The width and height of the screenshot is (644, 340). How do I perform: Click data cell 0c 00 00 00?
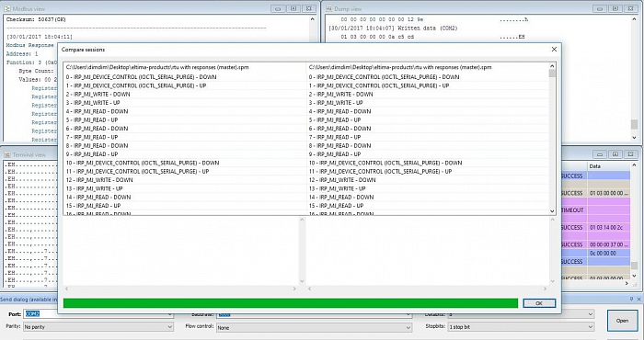pyautogui.click(x=608, y=253)
